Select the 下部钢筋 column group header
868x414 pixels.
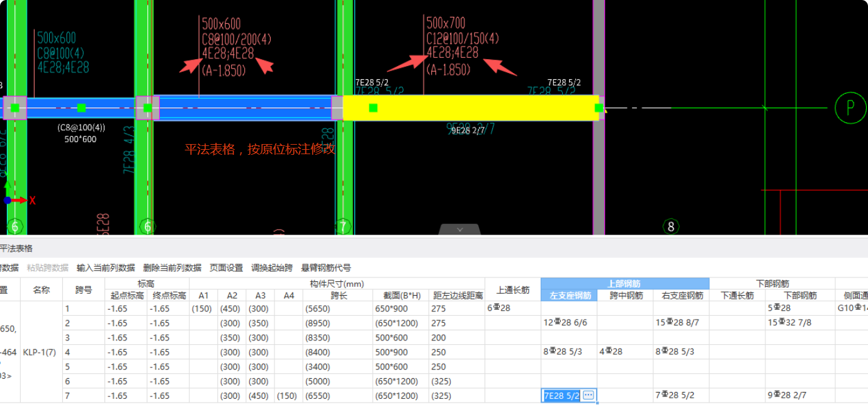(772, 284)
